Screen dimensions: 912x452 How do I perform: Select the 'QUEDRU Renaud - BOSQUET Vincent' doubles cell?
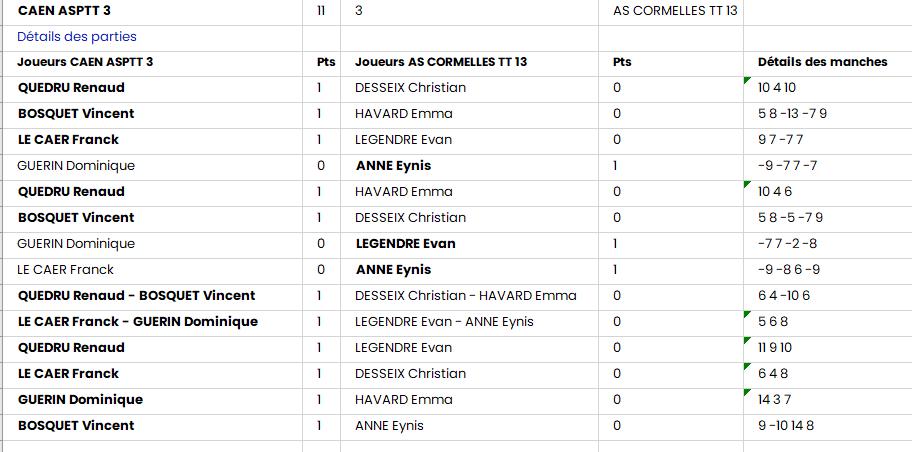pyautogui.click(x=136, y=296)
